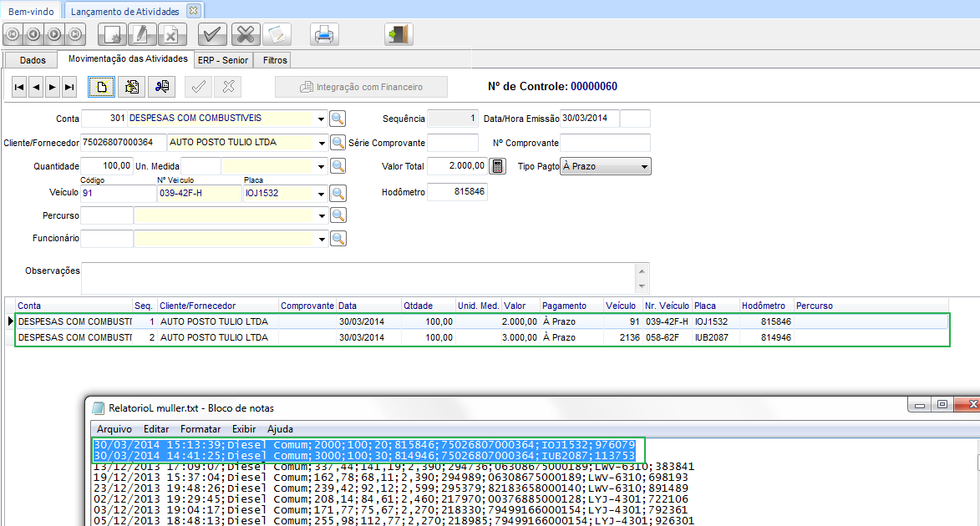Click the exit door icon

(x=399, y=35)
